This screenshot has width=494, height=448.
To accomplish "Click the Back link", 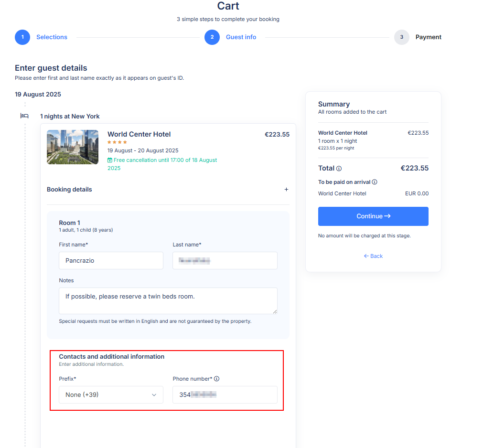I will [373, 256].
